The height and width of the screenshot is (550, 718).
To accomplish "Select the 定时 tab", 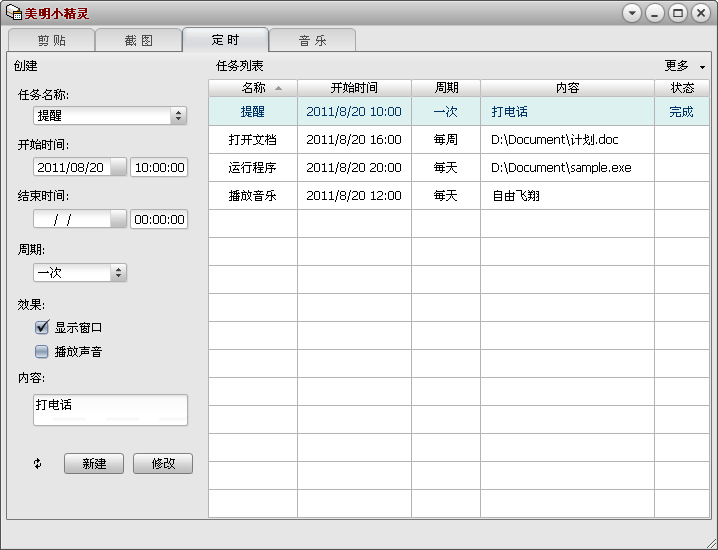I will tap(225, 39).
